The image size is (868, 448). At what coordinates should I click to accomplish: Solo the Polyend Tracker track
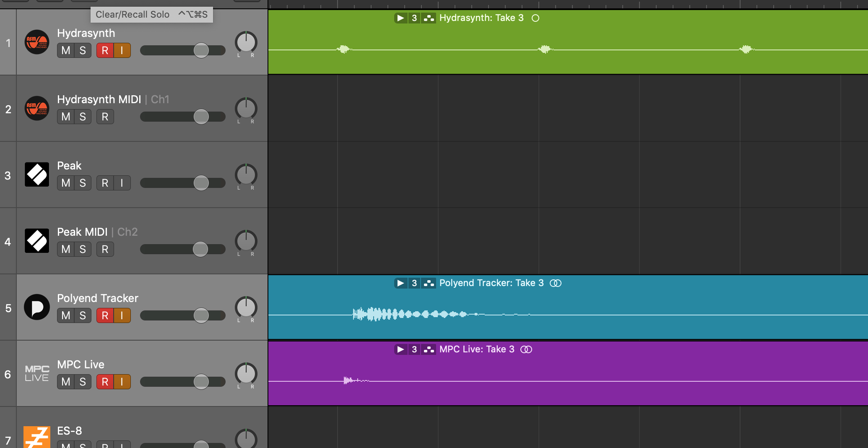pyautogui.click(x=83, y=315)
